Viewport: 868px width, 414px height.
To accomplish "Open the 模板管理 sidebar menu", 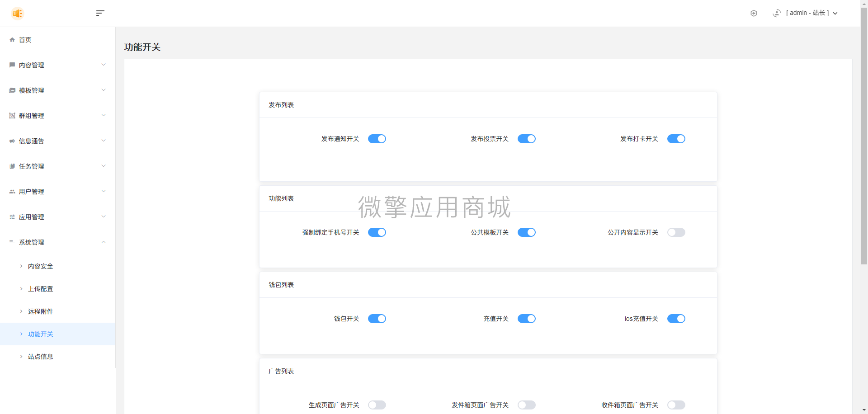I will coord(58,90).
